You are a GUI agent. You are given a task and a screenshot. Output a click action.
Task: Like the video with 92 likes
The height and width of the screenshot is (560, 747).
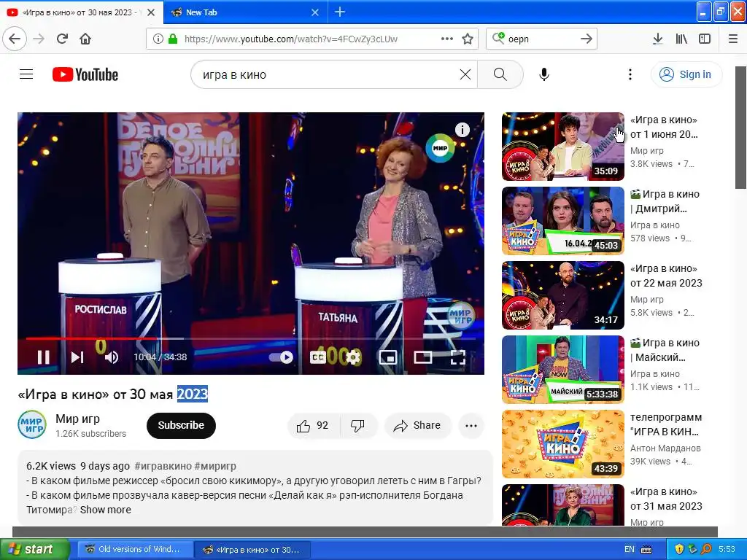pyautogui.click(x=313, y=426)
